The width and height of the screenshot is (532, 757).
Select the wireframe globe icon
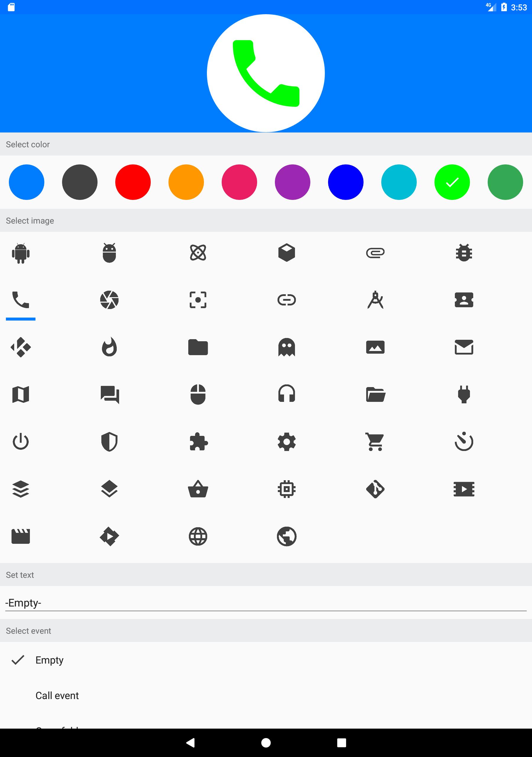point(198,536)
